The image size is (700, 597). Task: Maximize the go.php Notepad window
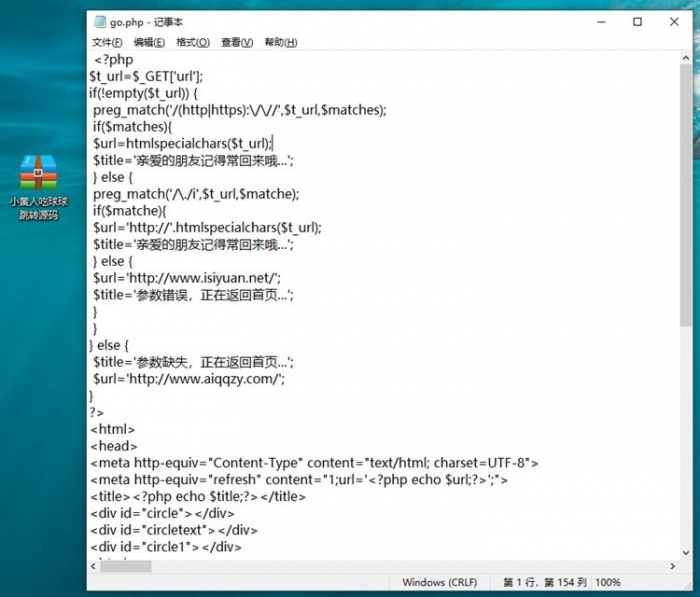coord(637,22)
